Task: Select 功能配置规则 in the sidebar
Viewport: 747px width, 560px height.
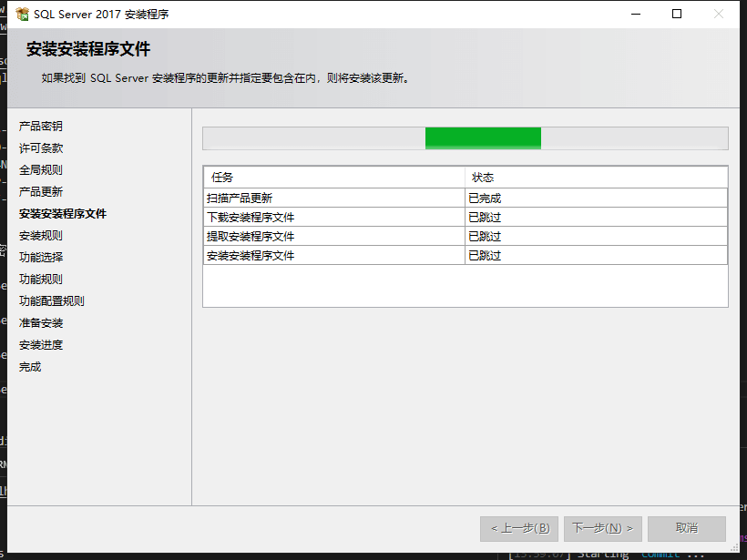Action: tap(52, 301)
